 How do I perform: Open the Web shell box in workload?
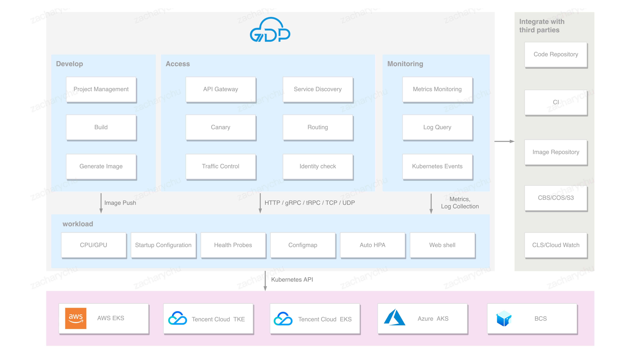[442, 245]
